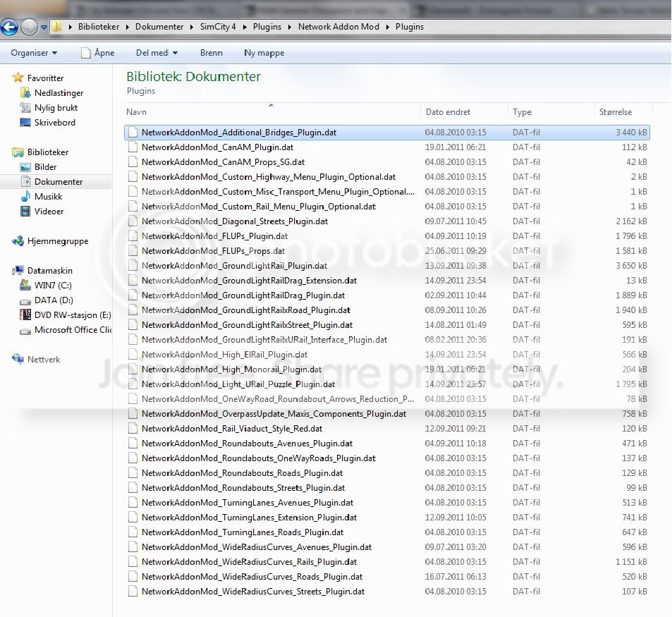Screen dimensions: 672x617
Task: Expand arrow after SimCity 4 in address bar
Action: (244, 27)
